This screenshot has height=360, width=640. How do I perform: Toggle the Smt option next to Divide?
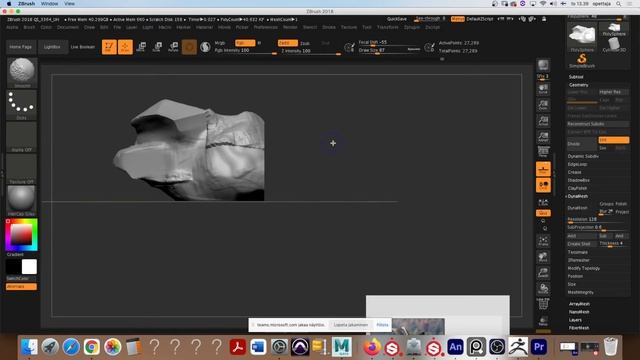[613, 140]
